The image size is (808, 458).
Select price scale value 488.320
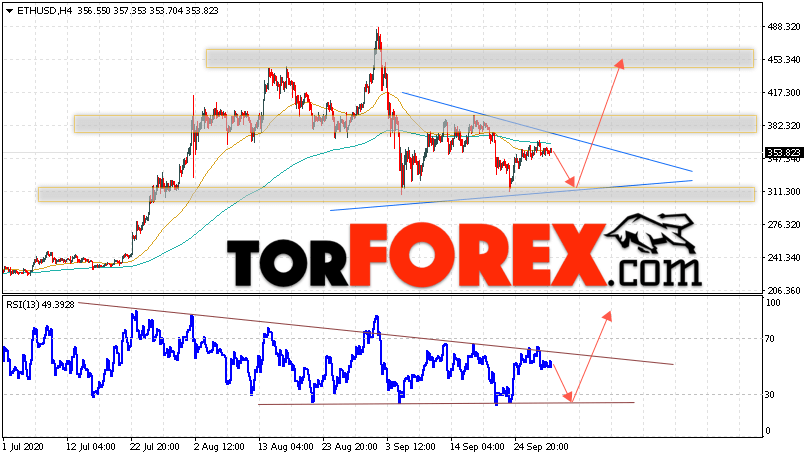(784, 27)
